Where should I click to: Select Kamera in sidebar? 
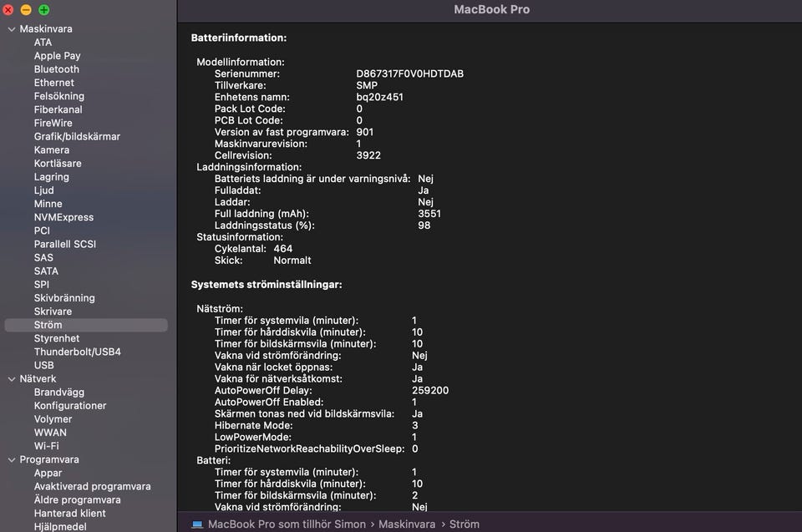point(52,149)
